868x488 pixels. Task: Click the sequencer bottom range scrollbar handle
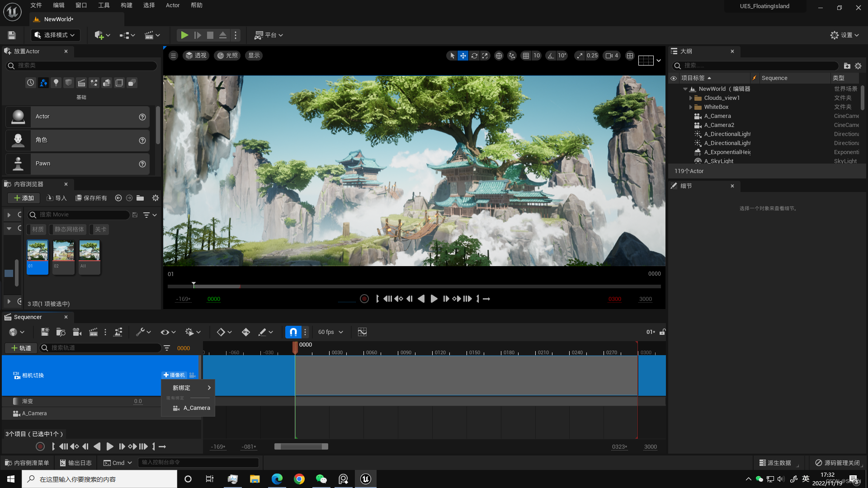pos(301,446)
